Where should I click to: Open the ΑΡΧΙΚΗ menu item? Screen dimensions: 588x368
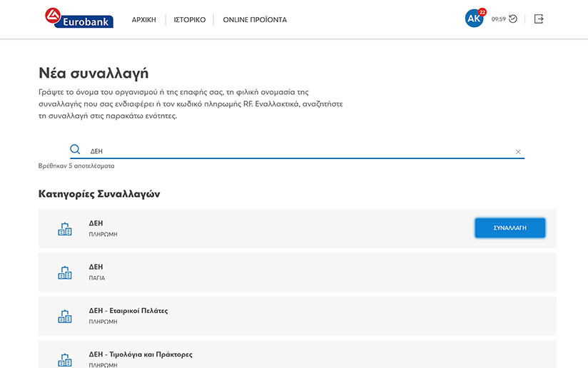(143, 19)
